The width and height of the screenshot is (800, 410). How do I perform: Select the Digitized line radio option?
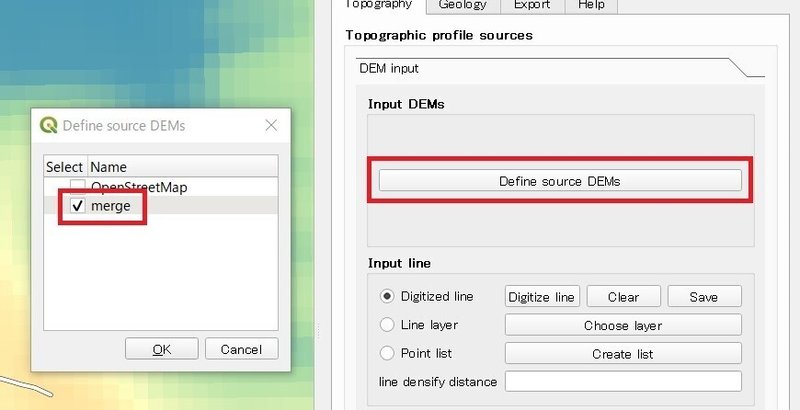pos(387,296)
